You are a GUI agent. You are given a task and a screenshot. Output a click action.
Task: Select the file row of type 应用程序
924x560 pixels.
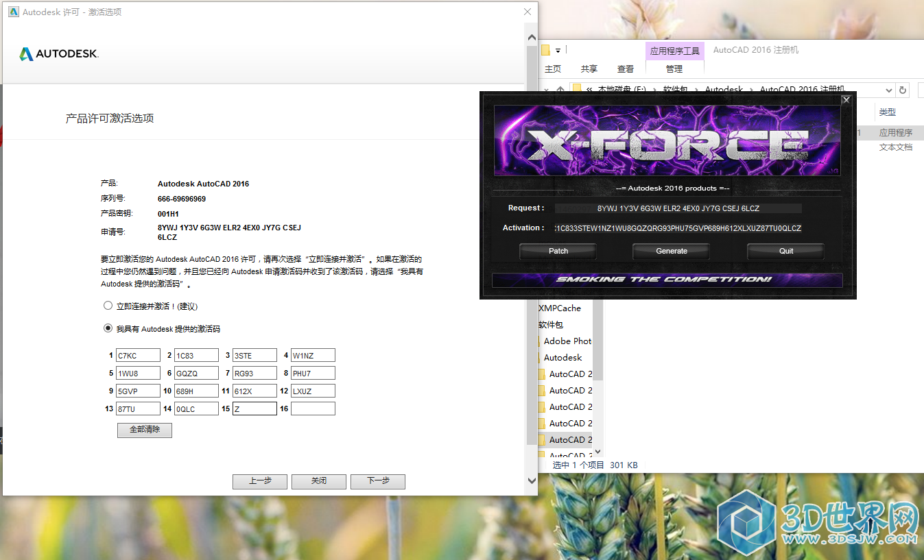890,132
